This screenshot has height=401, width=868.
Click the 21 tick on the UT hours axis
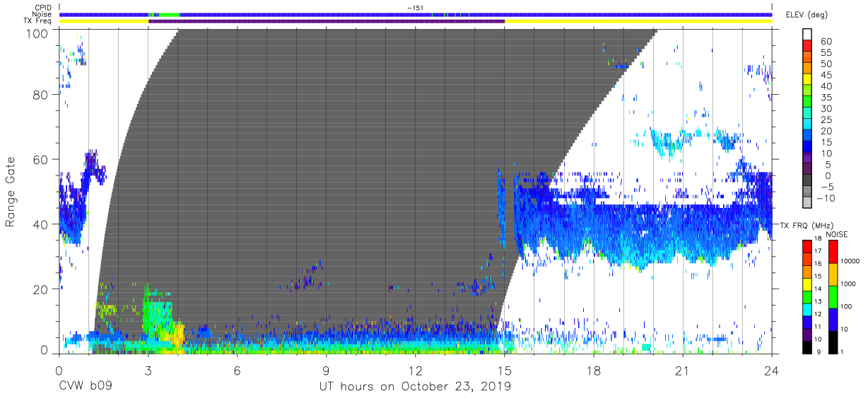click(683, 370)
